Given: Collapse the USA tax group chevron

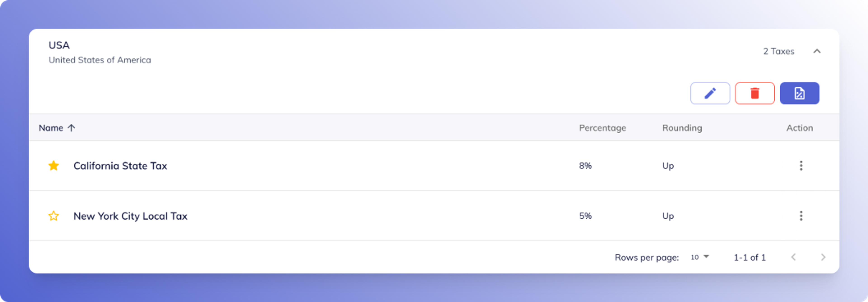Looking at the screenshot, I should (x=817, y=51).
